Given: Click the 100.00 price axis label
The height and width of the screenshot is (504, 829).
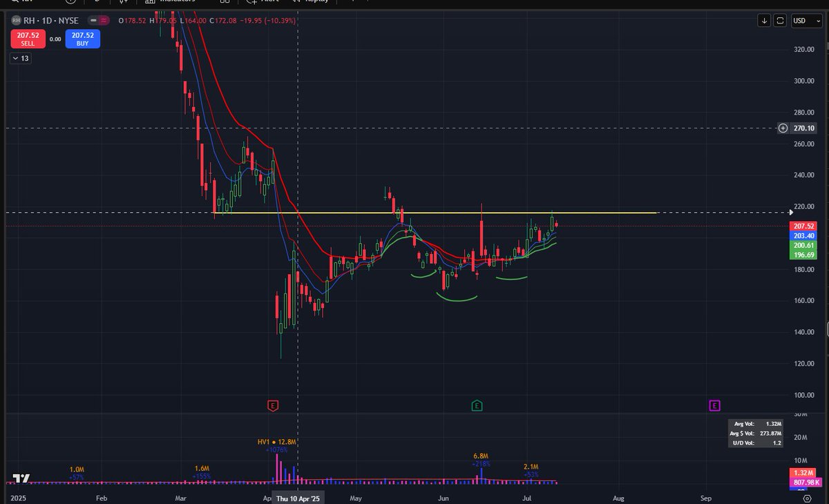Looking at the screenshot, I should pyautogui.click(x=804, y=395).
